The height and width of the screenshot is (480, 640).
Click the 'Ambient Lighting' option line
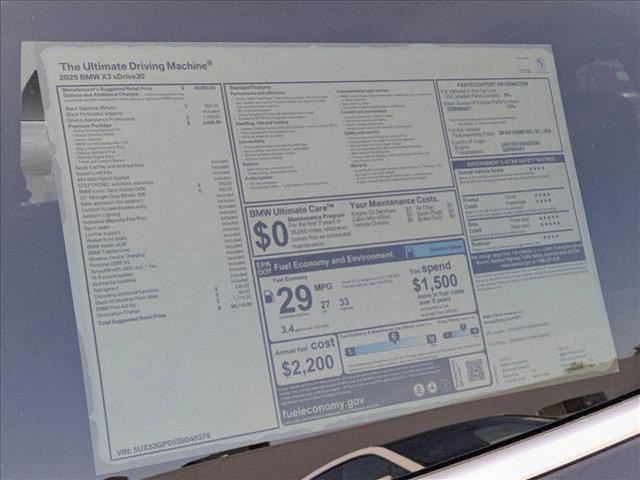pyautogui.click(x=101, y=216)
